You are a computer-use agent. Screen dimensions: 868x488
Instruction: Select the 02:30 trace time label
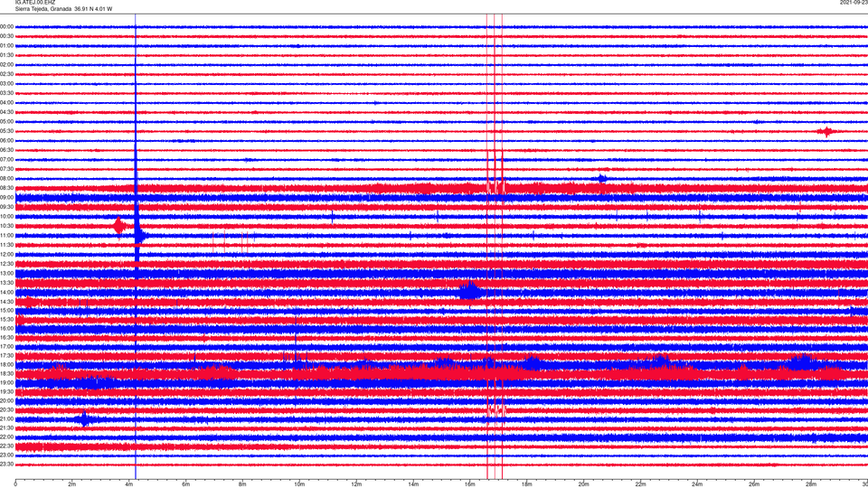click(x=6, y=74)
